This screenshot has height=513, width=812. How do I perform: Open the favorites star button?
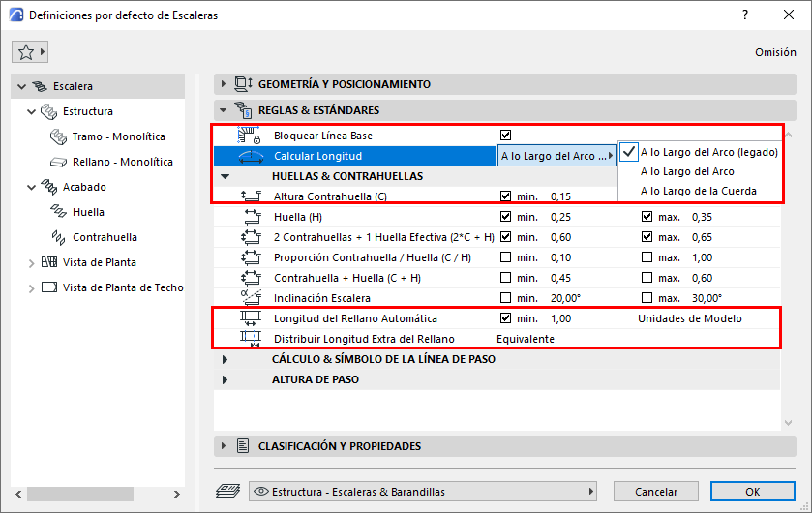click(29, 51)
